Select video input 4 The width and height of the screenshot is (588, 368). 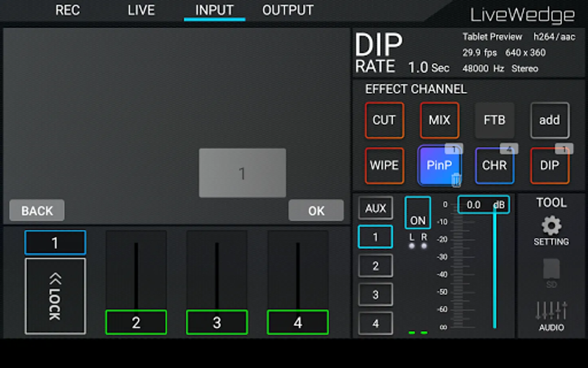tap(298, 323)
